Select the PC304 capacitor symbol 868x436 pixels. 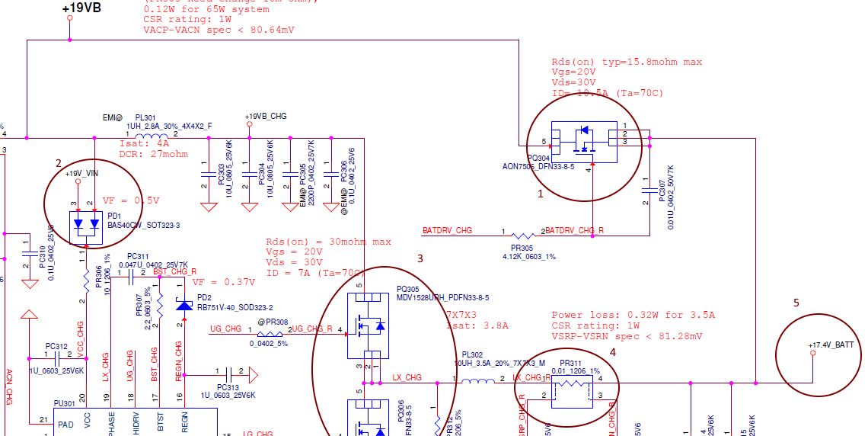(x=249, y=174)
